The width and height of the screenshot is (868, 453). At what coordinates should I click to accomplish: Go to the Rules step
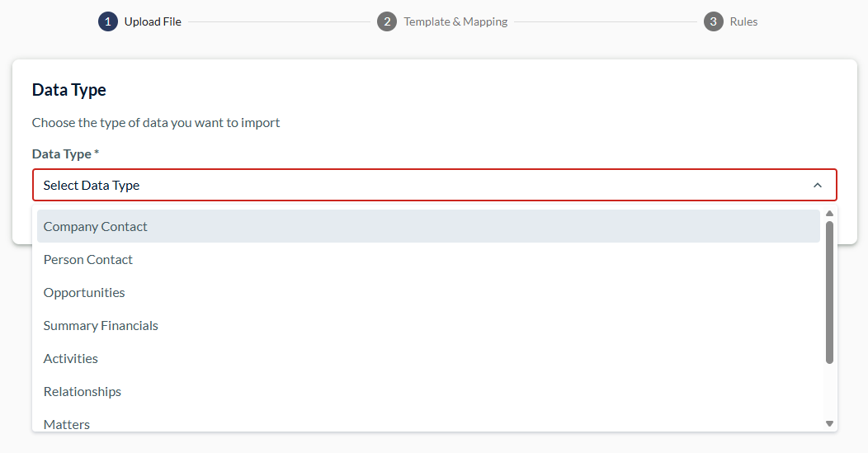743,21
